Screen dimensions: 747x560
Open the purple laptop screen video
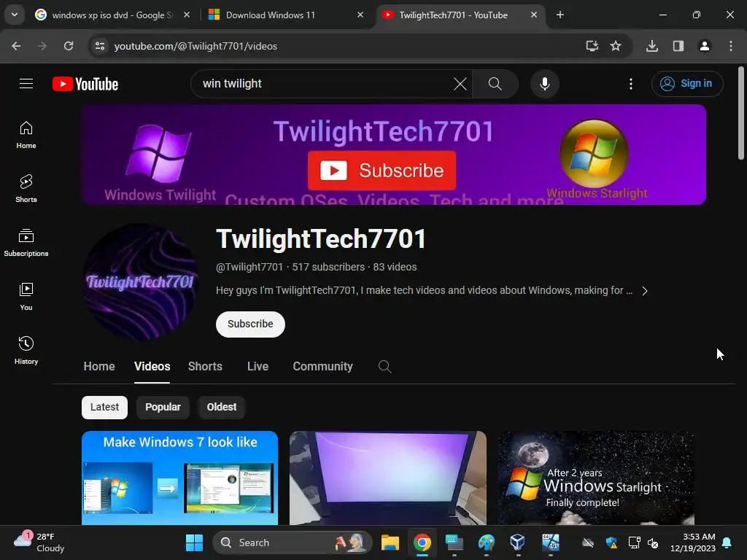coord(388,478)
